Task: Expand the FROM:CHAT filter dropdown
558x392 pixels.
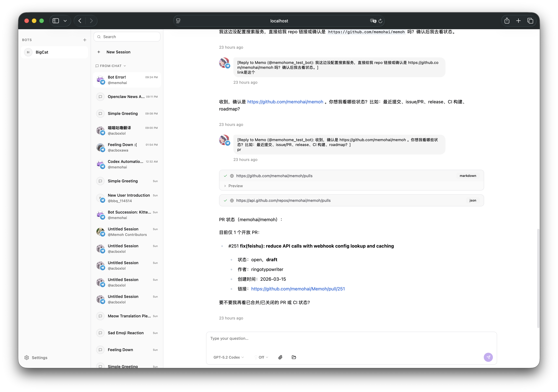Action: tap(111, 66)
